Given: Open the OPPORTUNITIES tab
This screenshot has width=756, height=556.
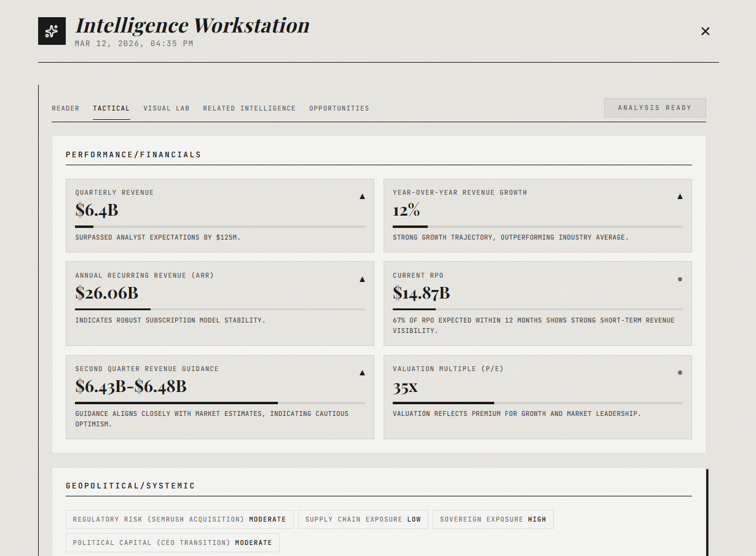Looking at the screenshot, I should click(x=339, y=108).
